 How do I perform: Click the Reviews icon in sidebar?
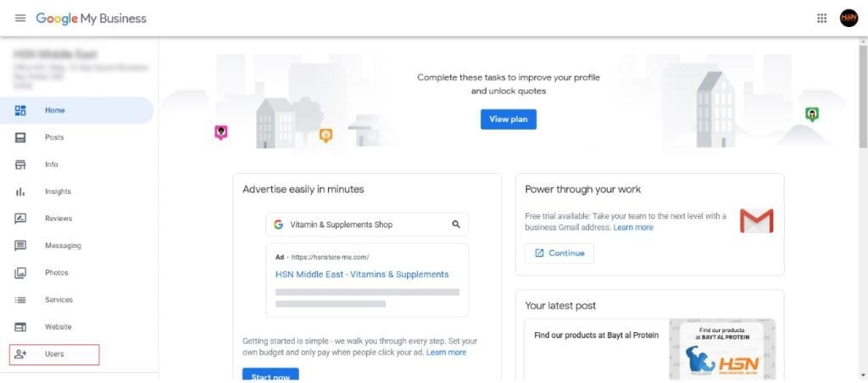pyautogui.click(x=21, y=219)
